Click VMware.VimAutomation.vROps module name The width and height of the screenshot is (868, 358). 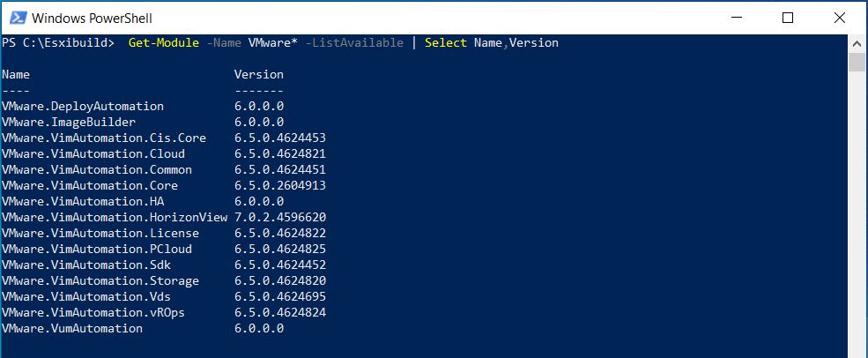point(93,312)
